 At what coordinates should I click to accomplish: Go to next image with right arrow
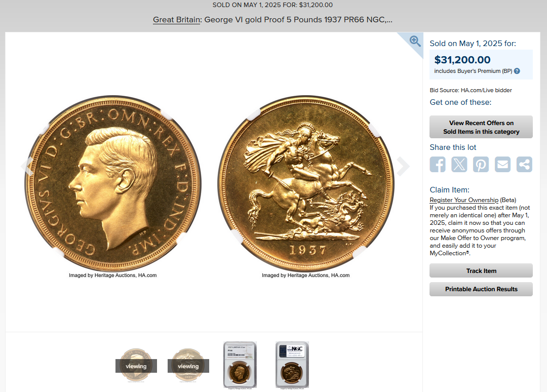(x=403, y=166)
